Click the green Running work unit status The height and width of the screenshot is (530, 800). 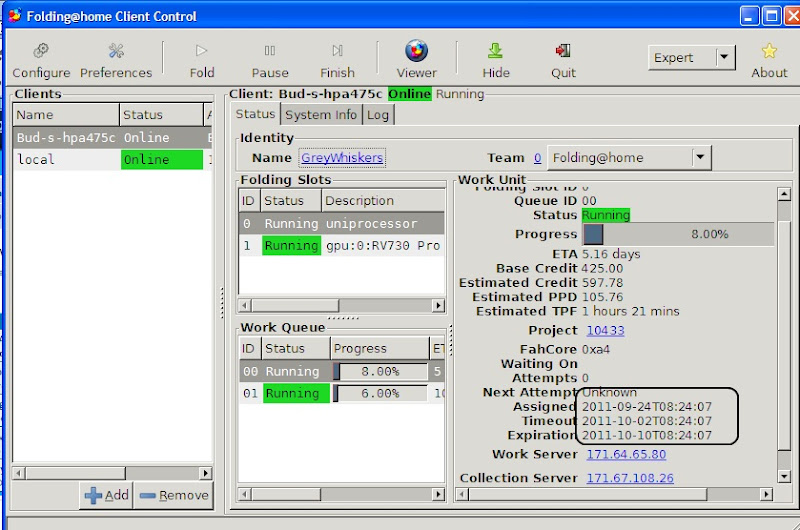point(606,215)
